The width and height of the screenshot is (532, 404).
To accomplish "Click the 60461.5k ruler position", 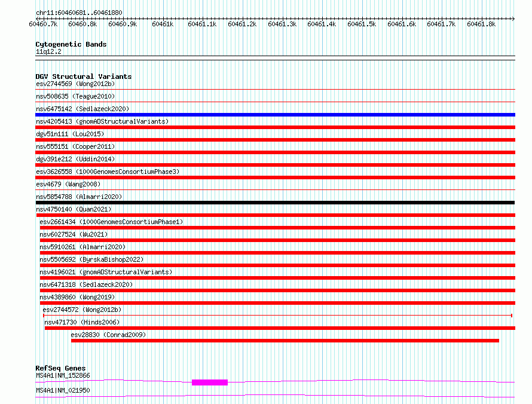I will [x=362, y=24].
